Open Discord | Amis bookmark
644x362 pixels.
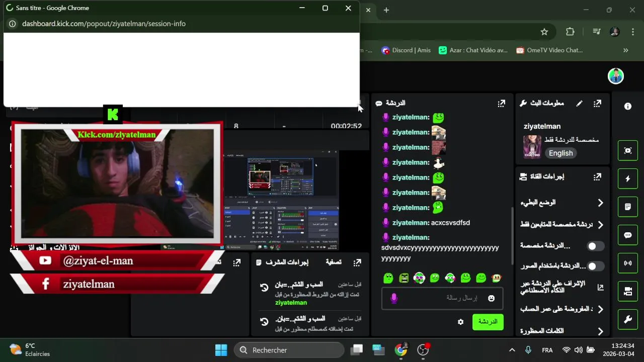coord(406,50)
